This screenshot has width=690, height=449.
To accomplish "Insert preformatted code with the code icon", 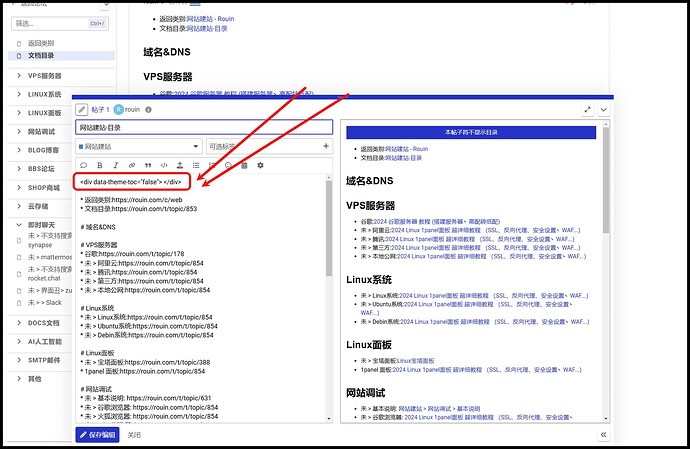I will coord(164,165).
